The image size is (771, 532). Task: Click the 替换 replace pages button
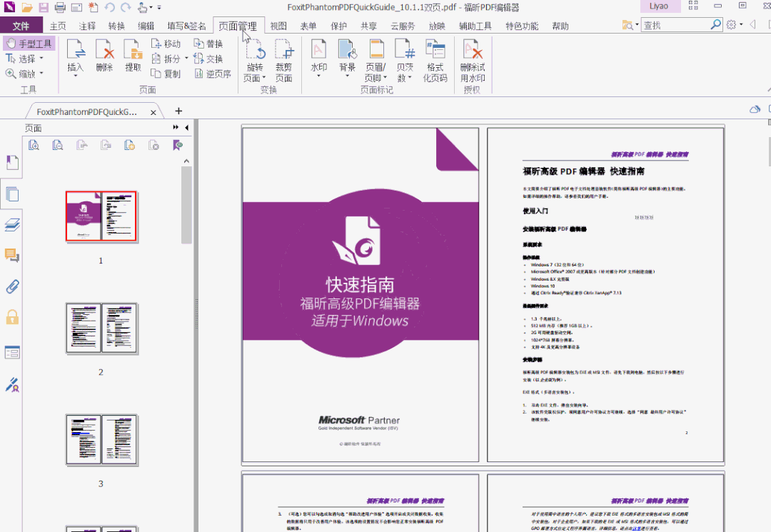coord(208,44)
